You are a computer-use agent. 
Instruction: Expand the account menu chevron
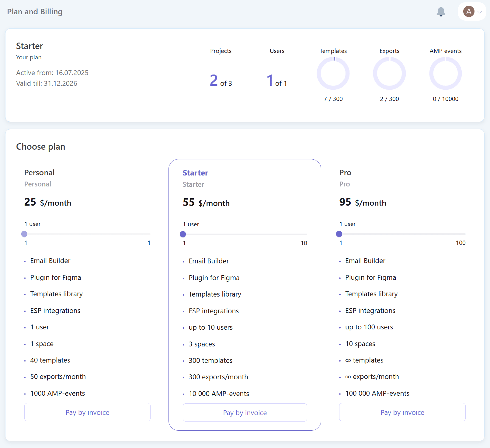tap(480, 12)
